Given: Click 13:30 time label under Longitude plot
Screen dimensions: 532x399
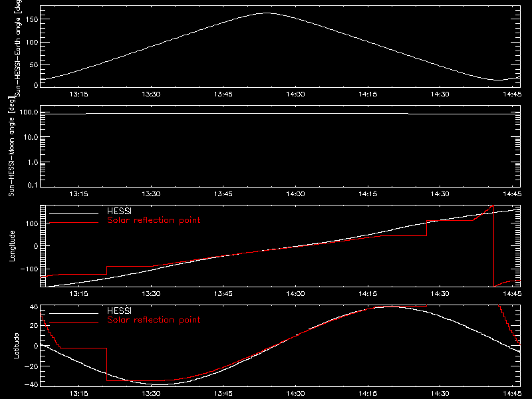Looking at the screenshot, I should (151, 294).
